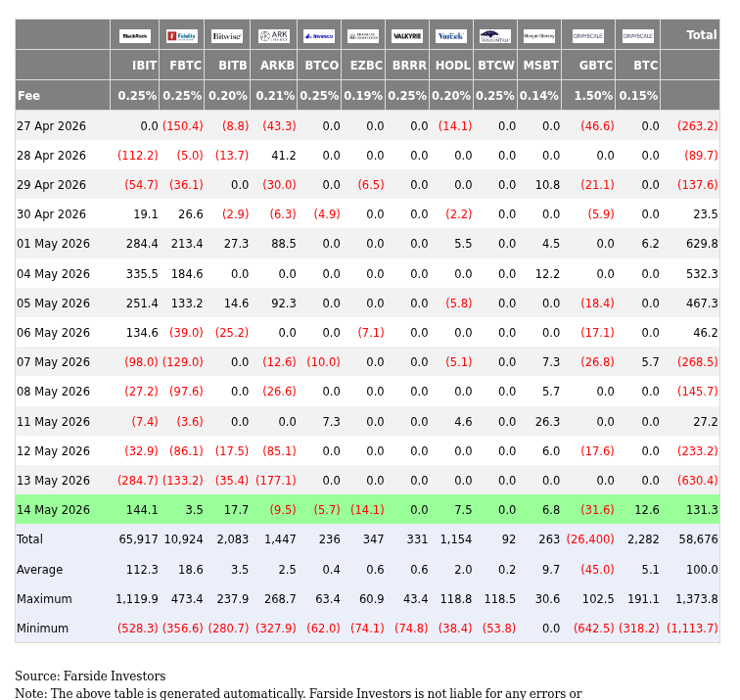The width and height of the screenshot is (740, 700).
Task: Click the Fee row label
Action: (28, 95)
